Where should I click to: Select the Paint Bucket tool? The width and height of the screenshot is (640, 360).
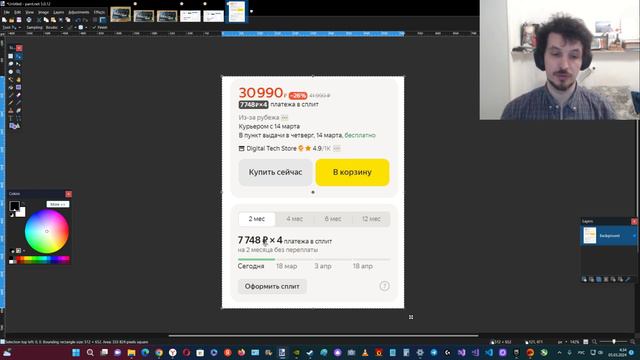pos(11,87)
